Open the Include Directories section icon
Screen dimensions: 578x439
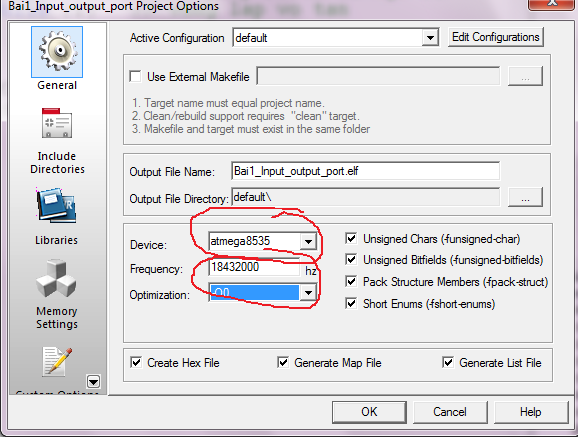(x=57, y=123)
